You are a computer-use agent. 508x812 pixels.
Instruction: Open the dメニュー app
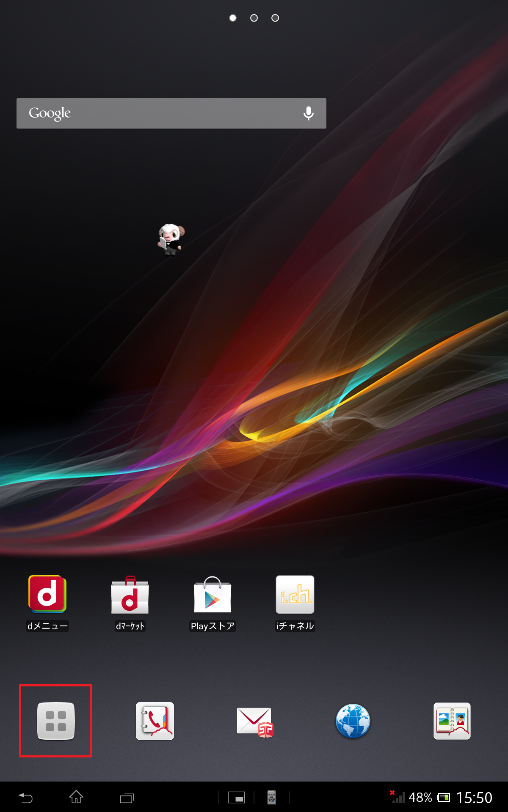(x=47, y=595)
